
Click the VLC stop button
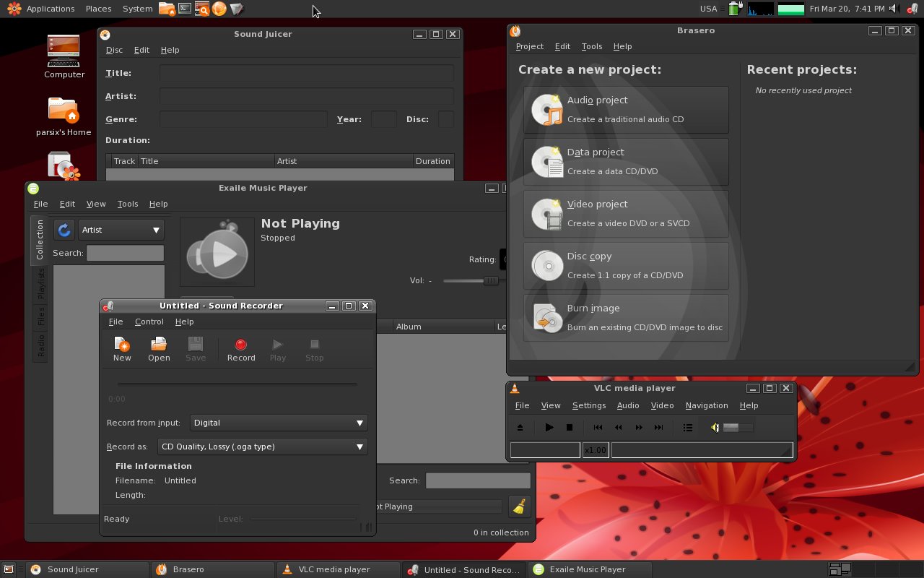point(570,427)
